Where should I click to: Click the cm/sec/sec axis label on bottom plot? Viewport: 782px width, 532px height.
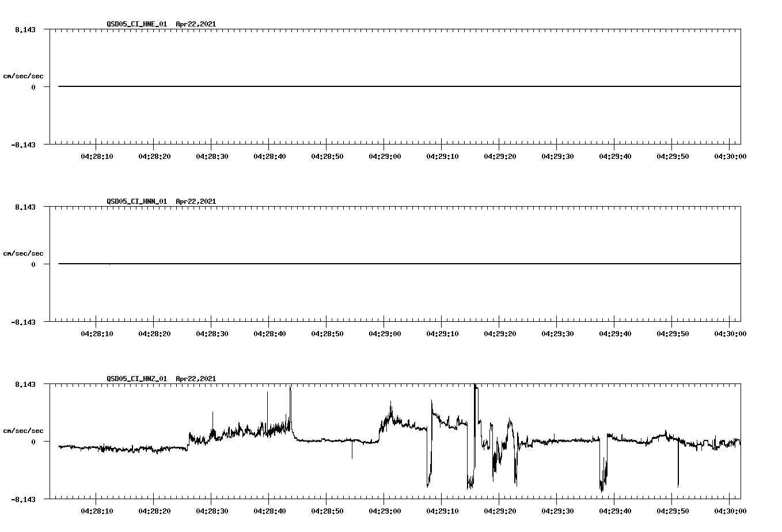pos(24,429)
